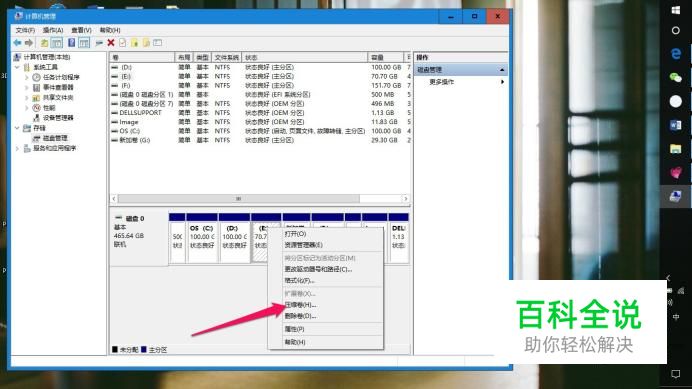Open the 帮助(H) menu in menu bar
Viewport: 692px width, 389px height.
[x=110, y=30]
